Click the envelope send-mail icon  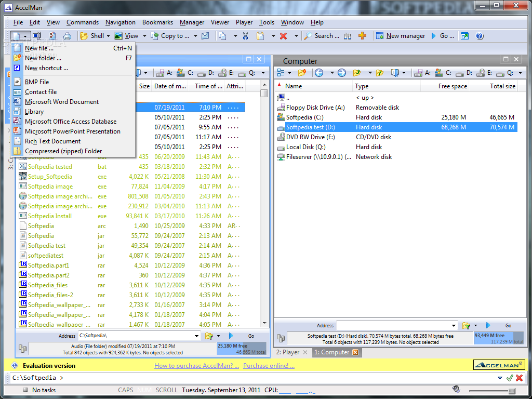[205, 36]
